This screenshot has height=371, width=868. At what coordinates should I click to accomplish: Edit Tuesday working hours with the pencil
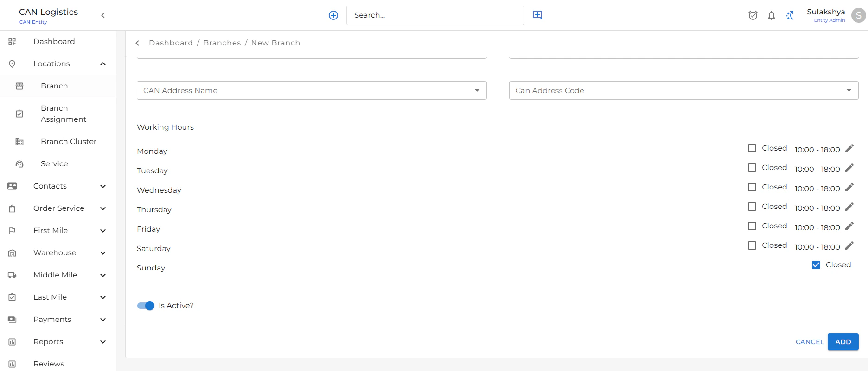click(x=849, y=168)
